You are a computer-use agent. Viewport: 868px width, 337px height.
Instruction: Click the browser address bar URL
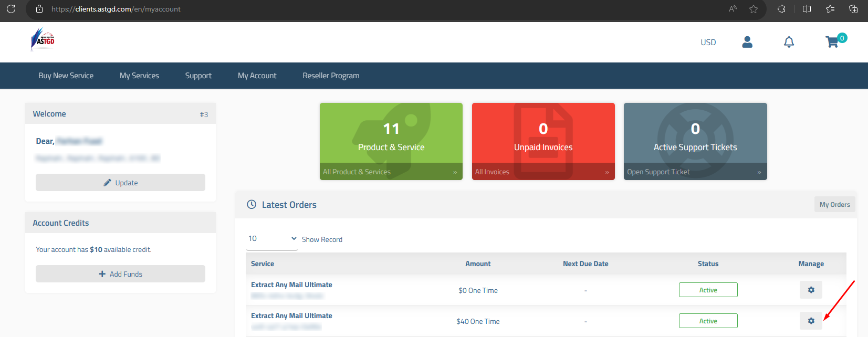116,9
